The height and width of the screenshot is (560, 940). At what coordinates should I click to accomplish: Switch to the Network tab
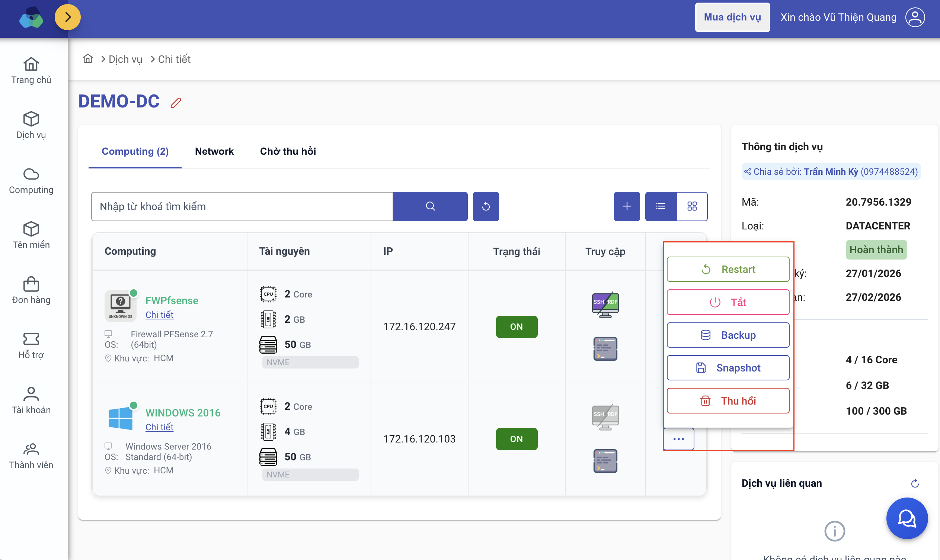[214, 151]
